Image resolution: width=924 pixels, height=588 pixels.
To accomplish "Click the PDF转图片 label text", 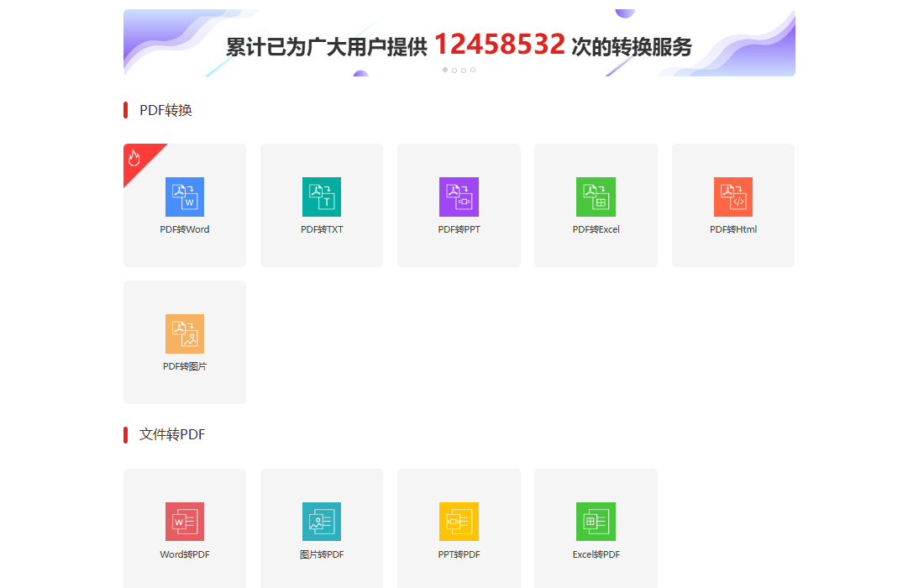I will pos(185,366).
